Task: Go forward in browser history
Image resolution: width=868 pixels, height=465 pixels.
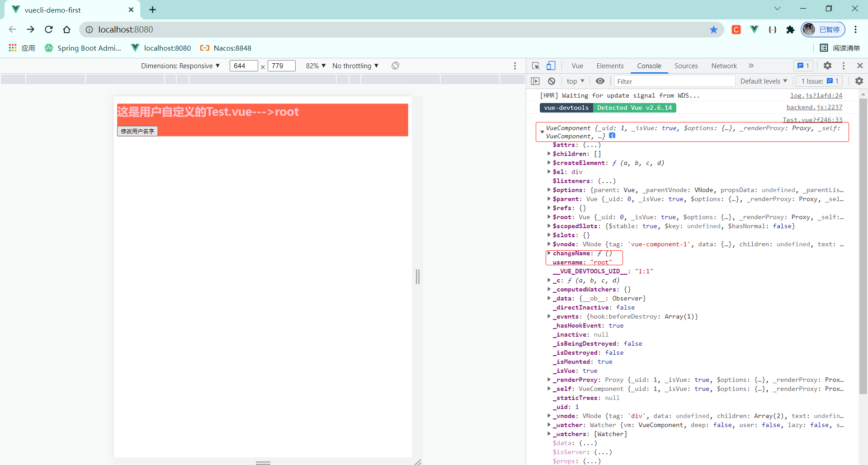Action: click(x=30, y=29)
